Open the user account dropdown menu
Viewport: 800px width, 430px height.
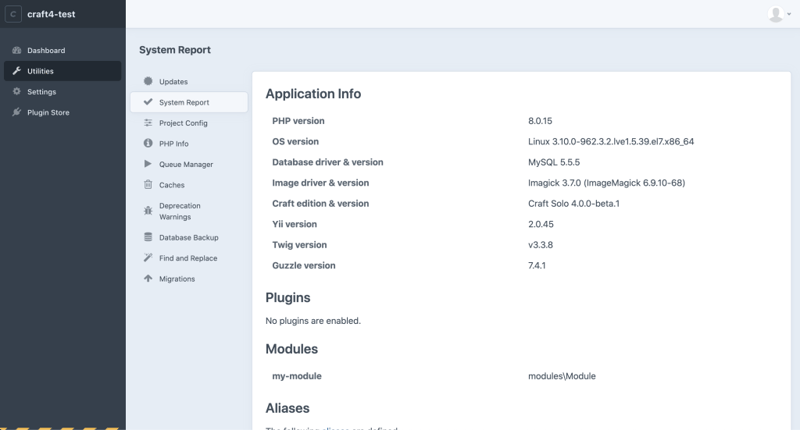coord(788,15)
